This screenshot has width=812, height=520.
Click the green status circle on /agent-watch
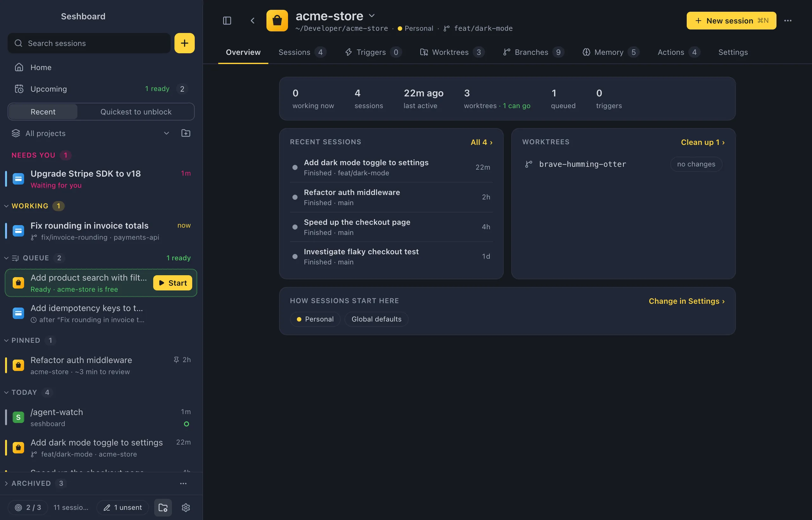click(x=187, y=424)
